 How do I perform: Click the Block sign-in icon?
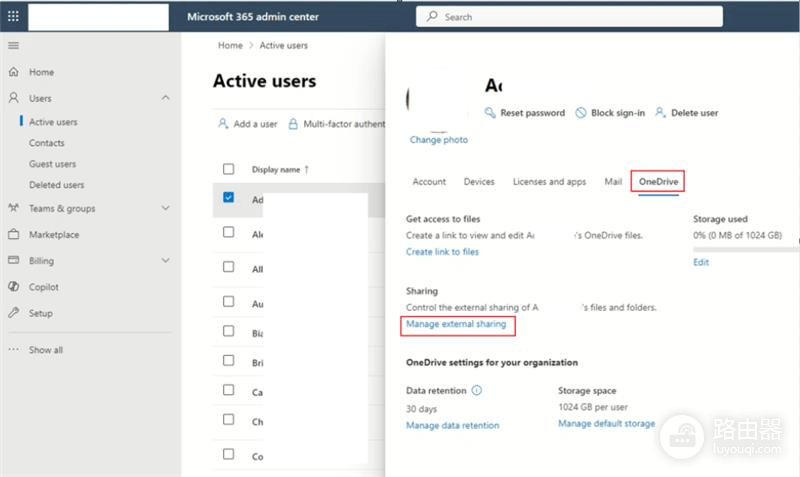pyautogui.click(x=581, y=113)
